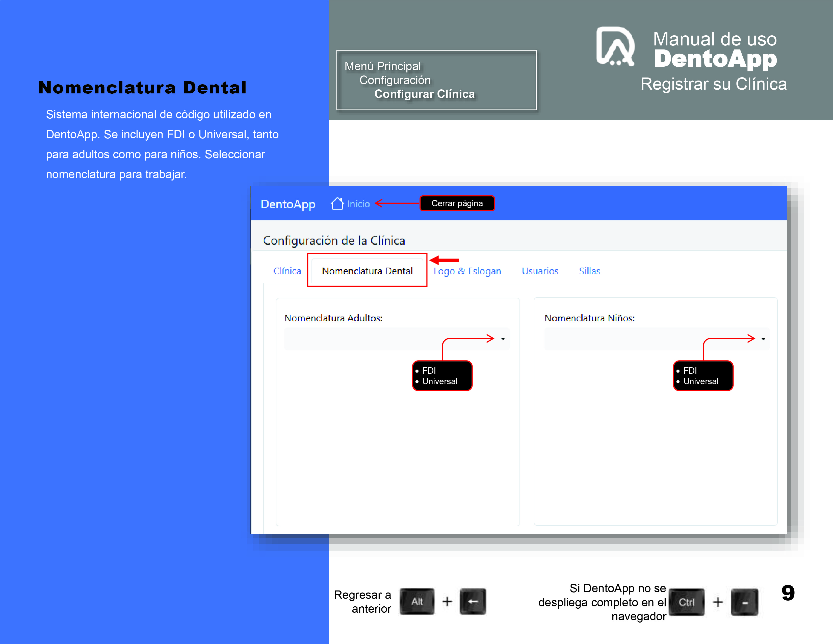Image resolution: width=833 pixels, height=644 pixels.
Task: Click the house icon beside Inicio
Action: coord(337,204)
